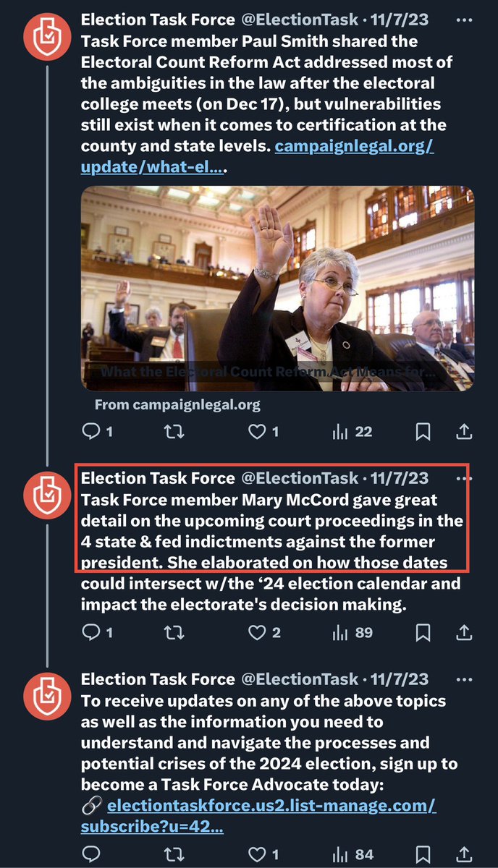This screenshot has height=868, width=498.
Task: Retweet the Paul Smith tweet
Action: 174,432
